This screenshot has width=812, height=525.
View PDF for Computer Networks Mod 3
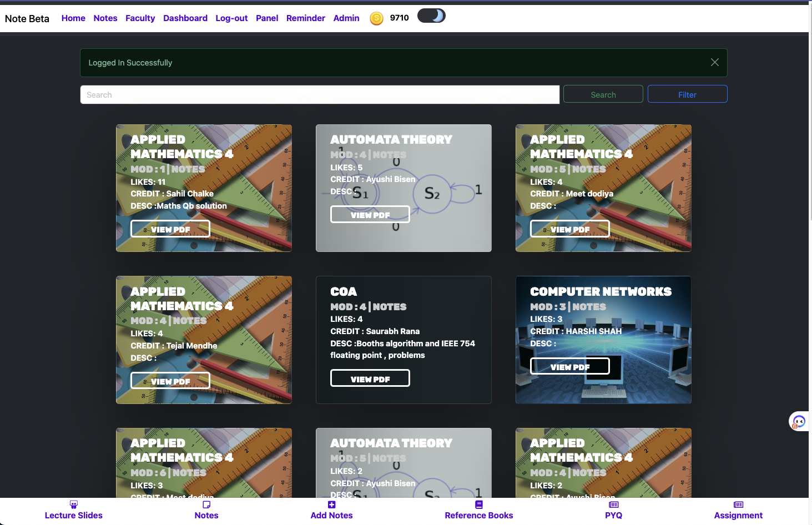[x=570, y=367]
